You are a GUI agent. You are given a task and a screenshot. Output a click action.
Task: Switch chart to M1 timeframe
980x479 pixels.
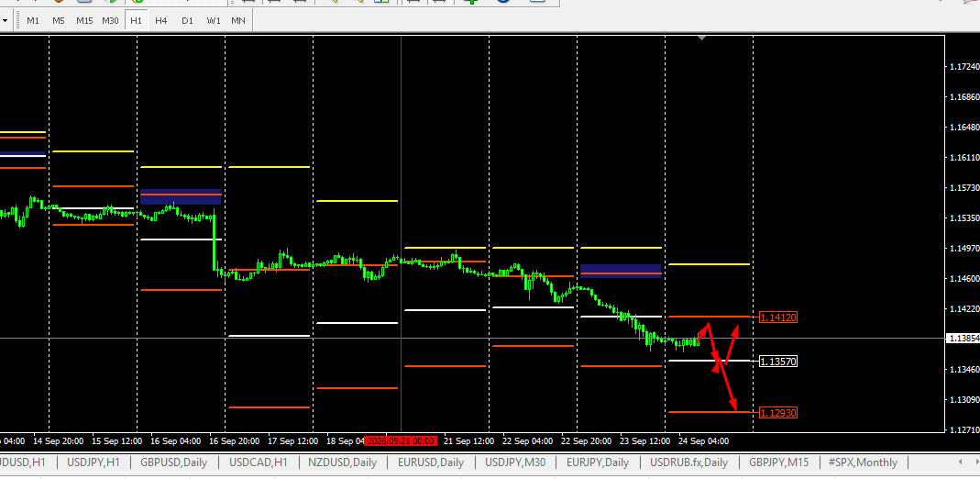tap(32, 20)
